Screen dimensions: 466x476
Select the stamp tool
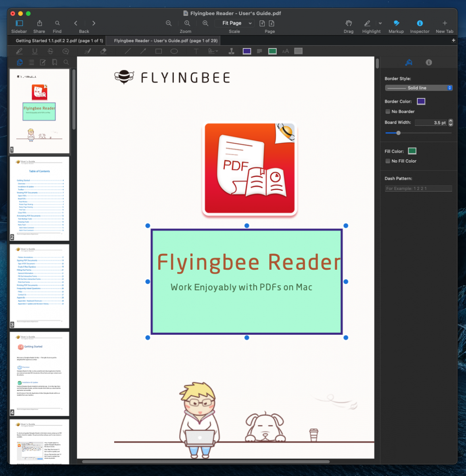pyautogui.click(x=232, y=51)
